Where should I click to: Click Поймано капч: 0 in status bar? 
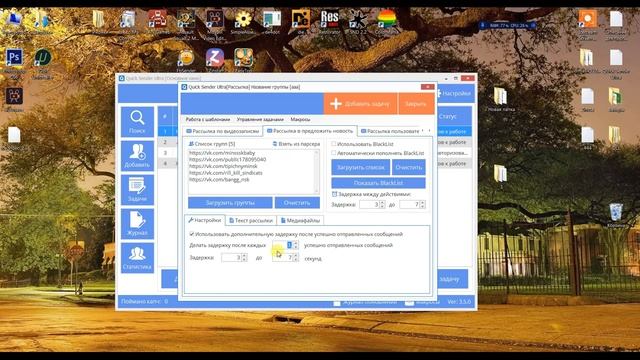(144, 302)
